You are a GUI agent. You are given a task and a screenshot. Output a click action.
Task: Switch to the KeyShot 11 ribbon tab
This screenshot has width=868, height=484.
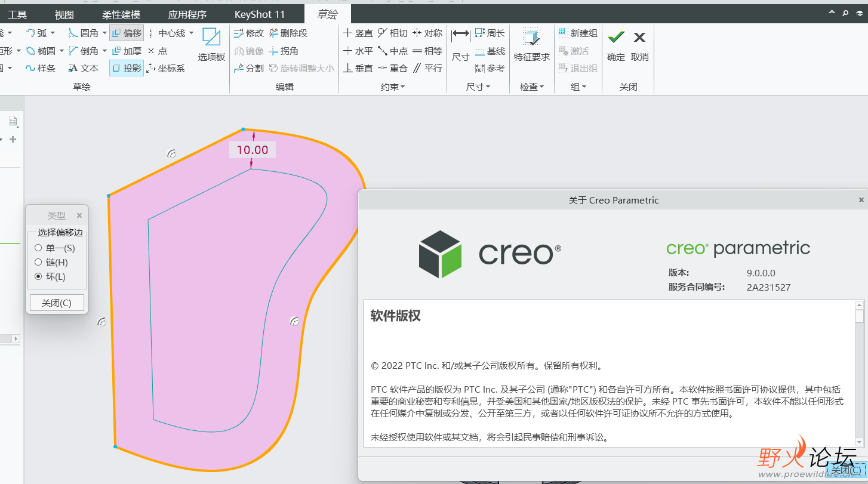(x=260, y=14)
